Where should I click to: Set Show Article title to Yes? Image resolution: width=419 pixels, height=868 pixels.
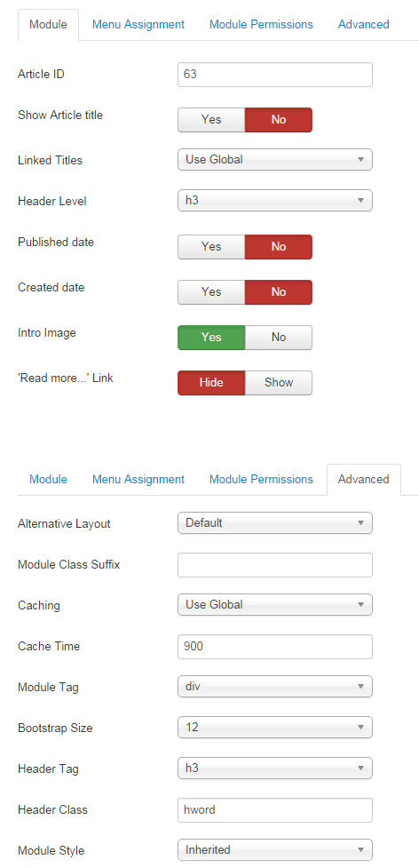pyautogui.click(x=211, y=120)
